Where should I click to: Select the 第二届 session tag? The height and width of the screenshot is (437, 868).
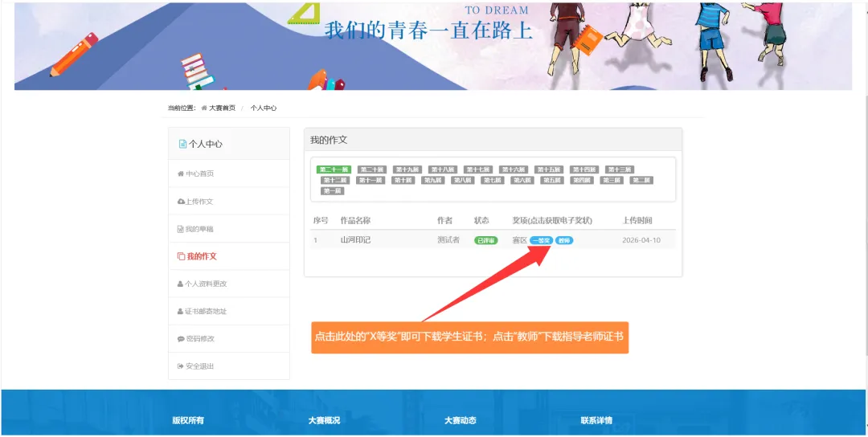click(x=641, y=180)
